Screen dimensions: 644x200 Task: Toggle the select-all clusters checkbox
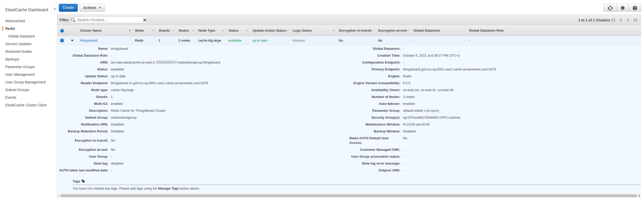point(62,31)
